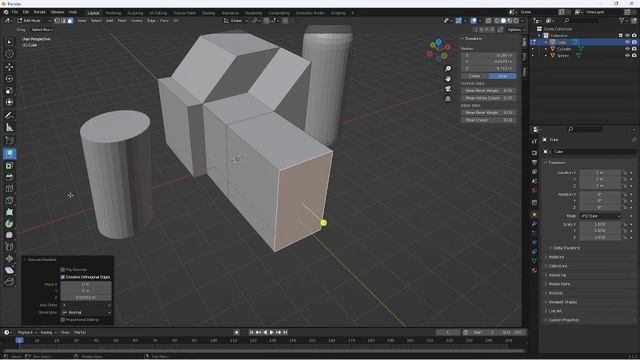Switch to wireframe viewport shading
Screen dimensions: 640x360
click(x=497, y=20)
